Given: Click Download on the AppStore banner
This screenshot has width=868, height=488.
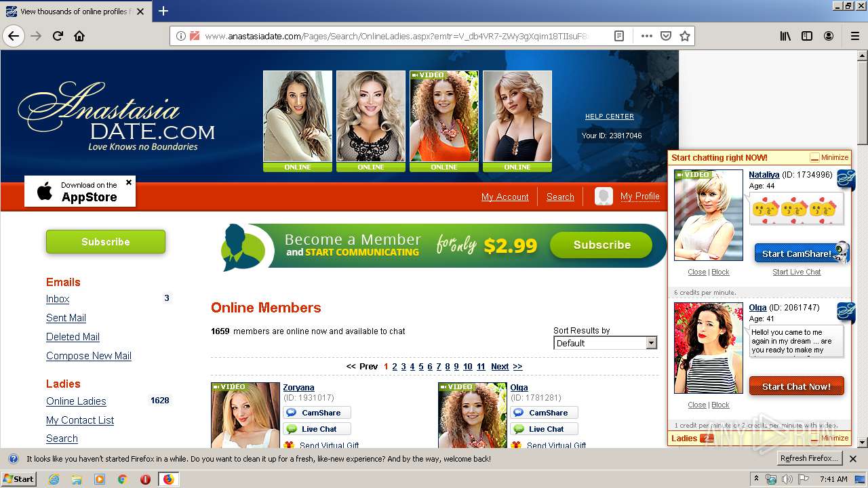Looking at the screenshot, I should (80, 191).
